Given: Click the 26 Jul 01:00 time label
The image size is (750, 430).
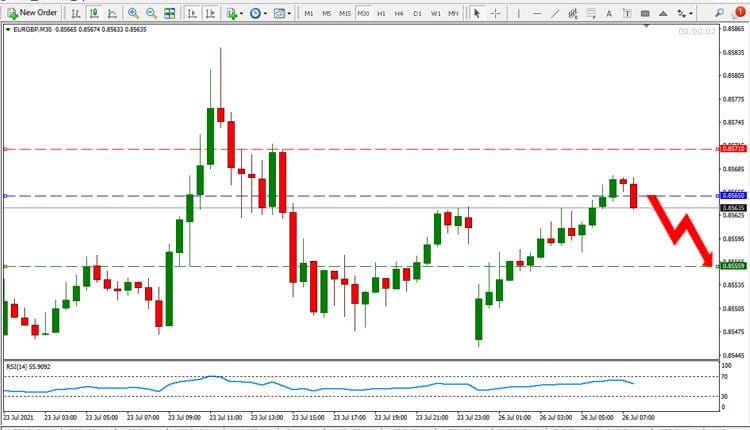Looking at the screenshot, I should pos(514,418).
